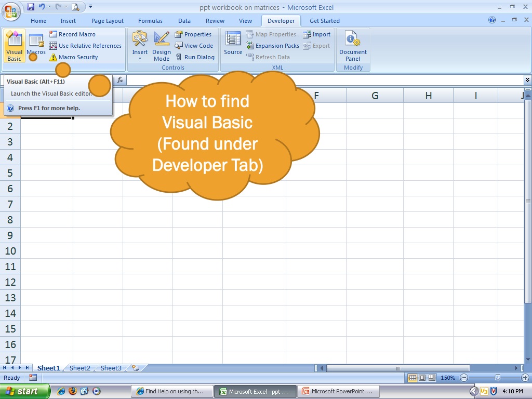Save the workbook from Quick Access Toolbar
This screenshot has width=532, height=399.
click(x=31, y=6)
